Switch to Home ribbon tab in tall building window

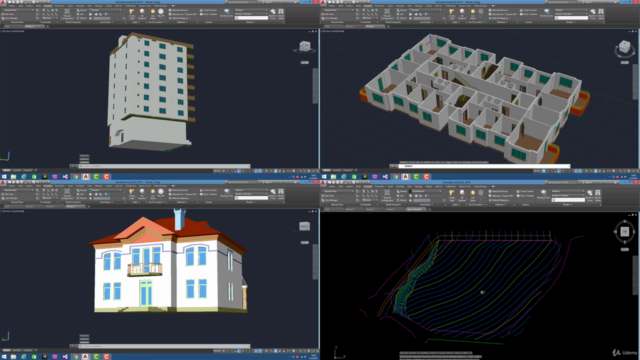[x=11, y=6]
